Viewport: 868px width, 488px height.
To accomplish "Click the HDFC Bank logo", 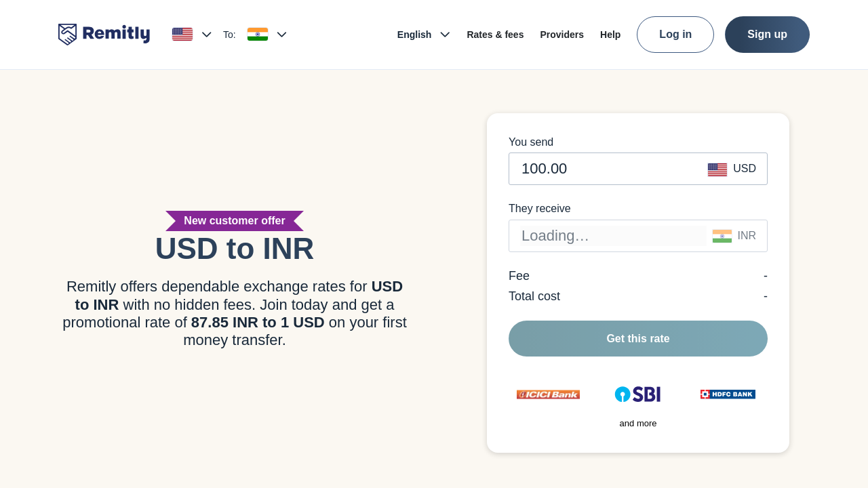I will [x=728, y=394].
